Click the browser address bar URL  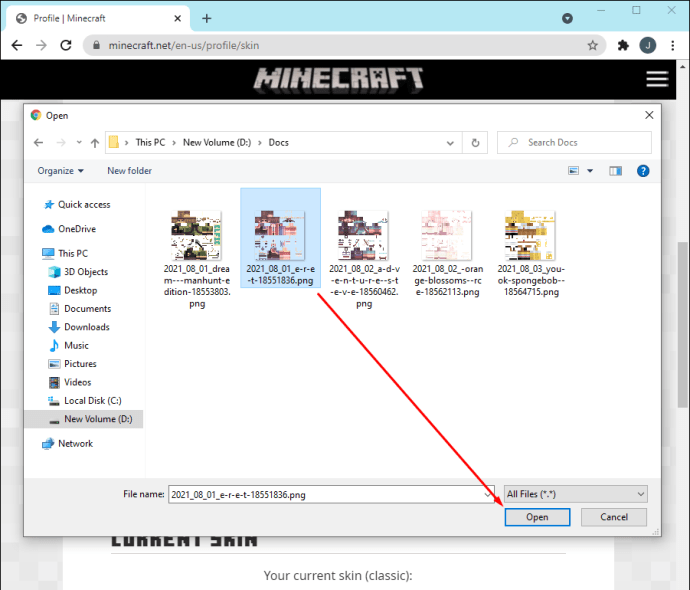click(184, 45)
